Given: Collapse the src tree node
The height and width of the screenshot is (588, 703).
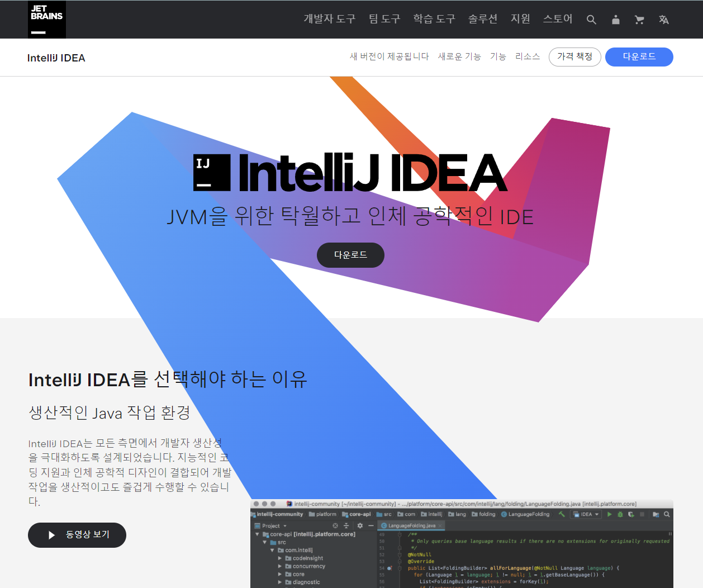Looking at the screenshot, I should click(265, 542).
